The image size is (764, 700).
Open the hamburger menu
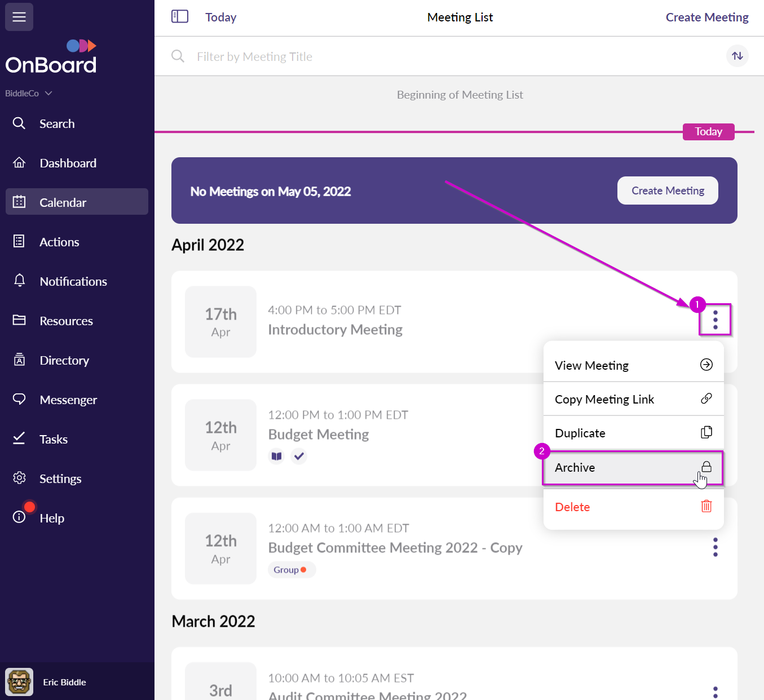click(x=19, y=17)
